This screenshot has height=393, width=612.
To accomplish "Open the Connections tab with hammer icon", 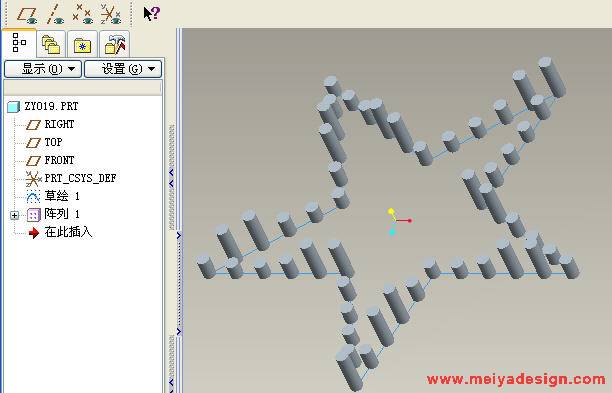I will pos(115,45).
